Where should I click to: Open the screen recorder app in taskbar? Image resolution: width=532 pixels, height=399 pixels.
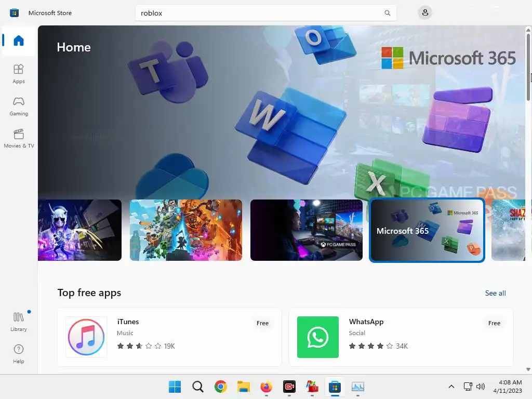coord(289,387)
